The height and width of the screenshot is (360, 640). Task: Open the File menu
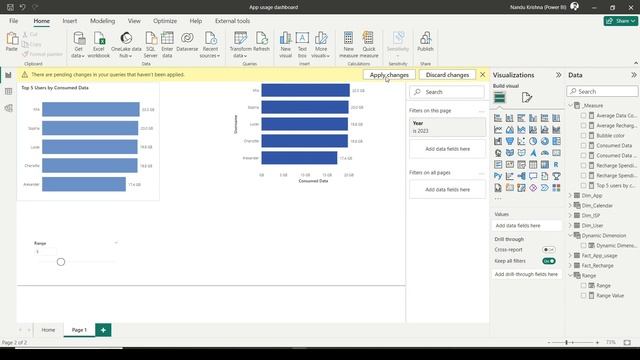[13, 21]
